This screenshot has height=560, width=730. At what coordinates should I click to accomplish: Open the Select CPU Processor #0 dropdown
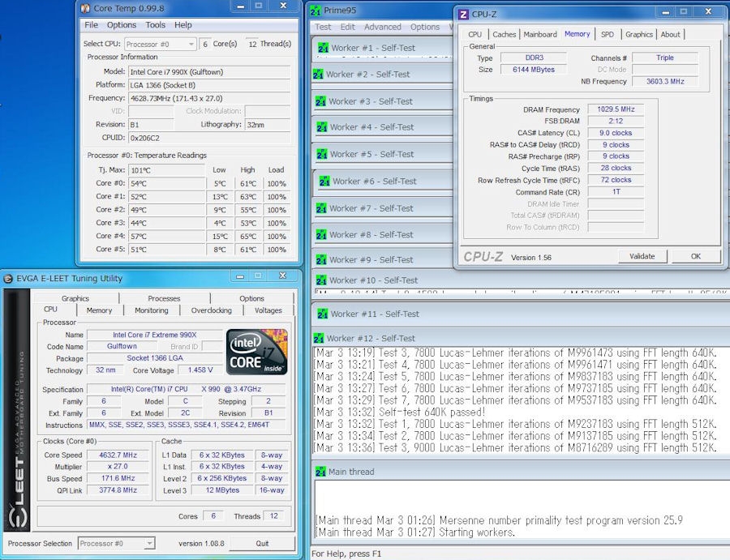(x=161, y=44)
